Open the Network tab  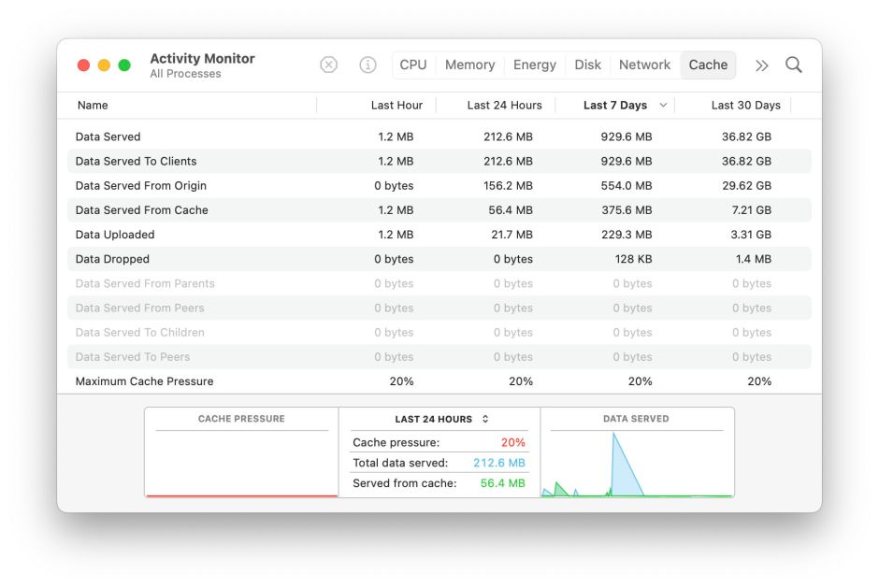[x=644, y=65]
